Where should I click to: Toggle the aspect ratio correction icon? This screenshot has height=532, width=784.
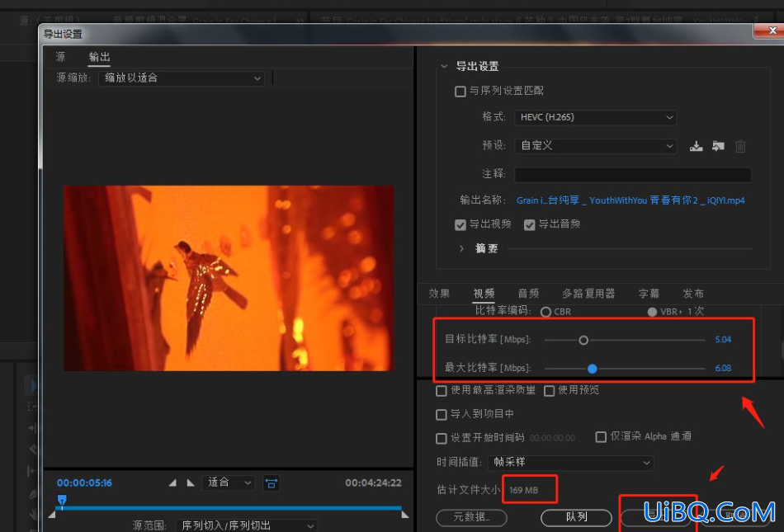coord(271,483)
